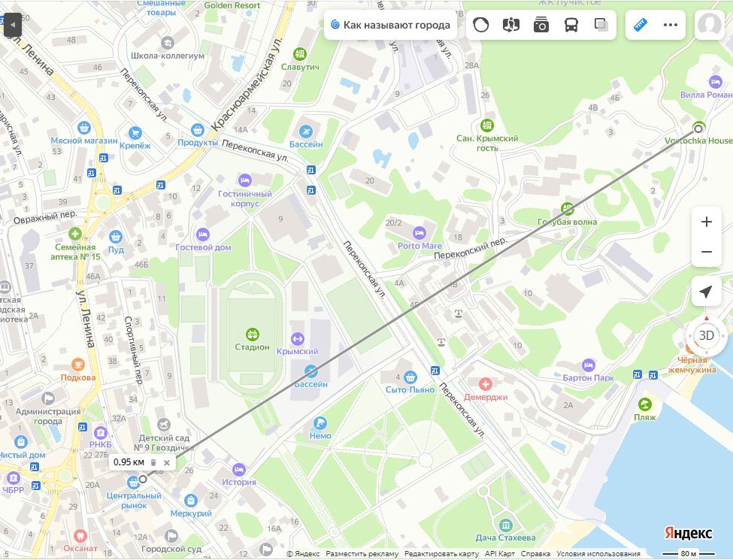
Task: Open the Как называют города suggestion
Action: coord(390,25)
